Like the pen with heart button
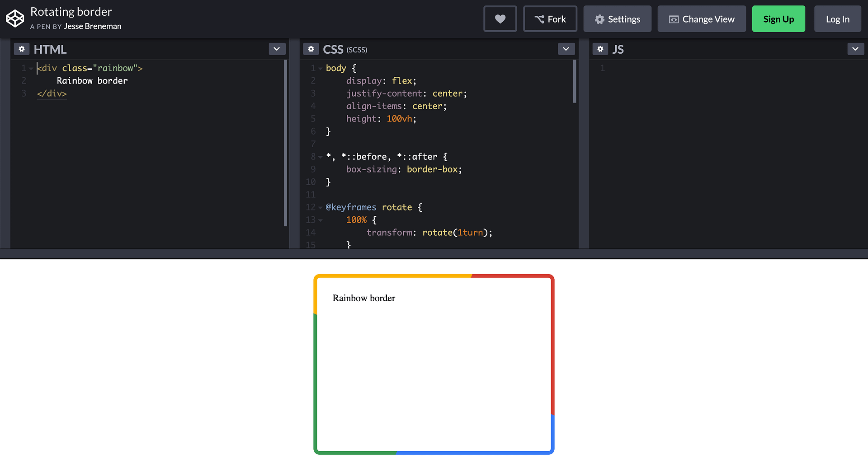Image resolution: width=868 pixels, height=462 pixels. [500, 19]
